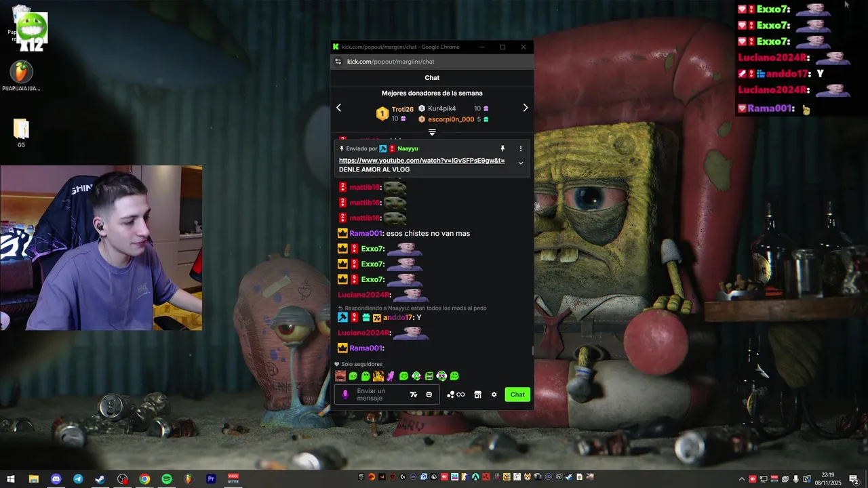
Task: Collapse the top donors panel arrow
Action: pos(432,132)
